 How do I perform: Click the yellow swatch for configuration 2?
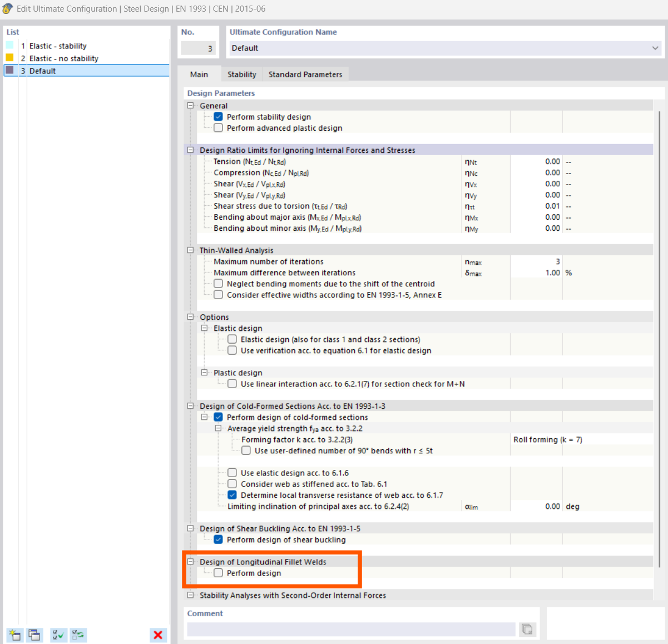point(9,58)
